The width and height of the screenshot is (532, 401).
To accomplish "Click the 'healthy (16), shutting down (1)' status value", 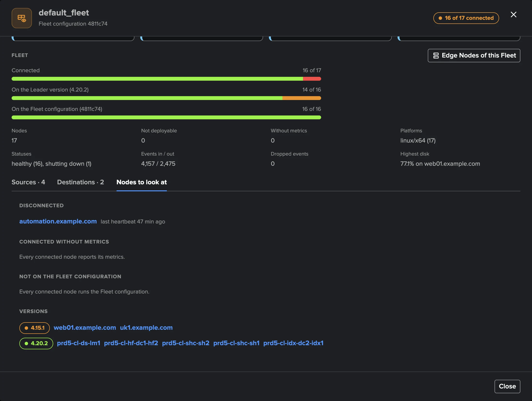I will (52, 164).
